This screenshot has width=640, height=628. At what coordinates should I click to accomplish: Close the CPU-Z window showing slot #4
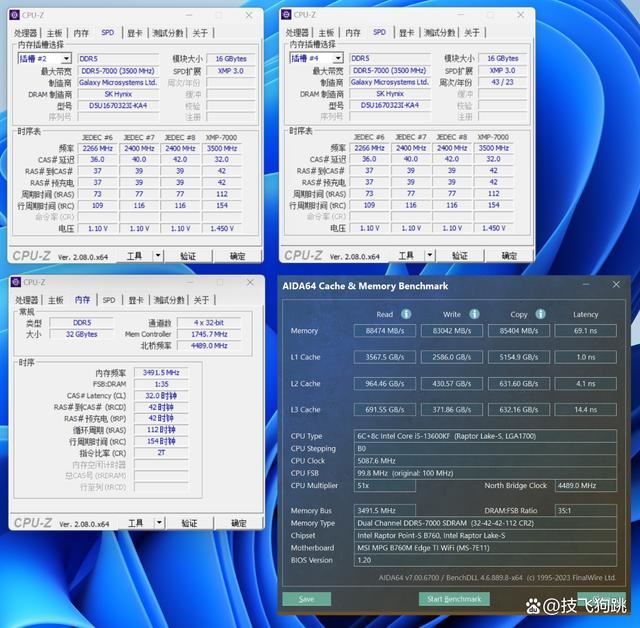(x=520, y=15)
